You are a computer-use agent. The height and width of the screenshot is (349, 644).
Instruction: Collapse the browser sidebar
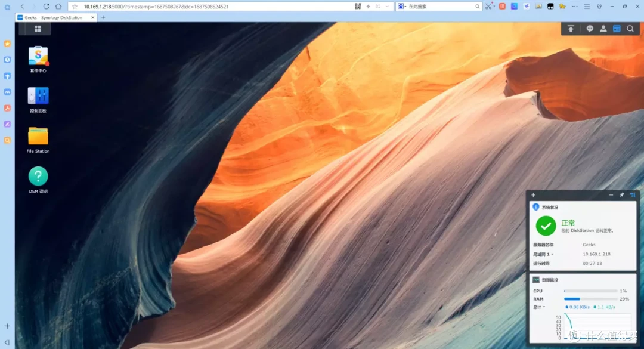pos(7,342)
